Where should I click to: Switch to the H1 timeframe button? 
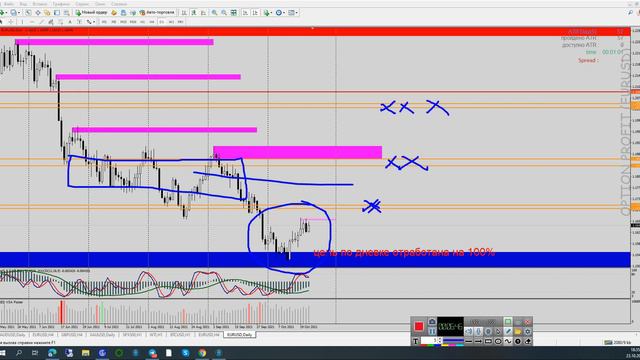(142, 22)
